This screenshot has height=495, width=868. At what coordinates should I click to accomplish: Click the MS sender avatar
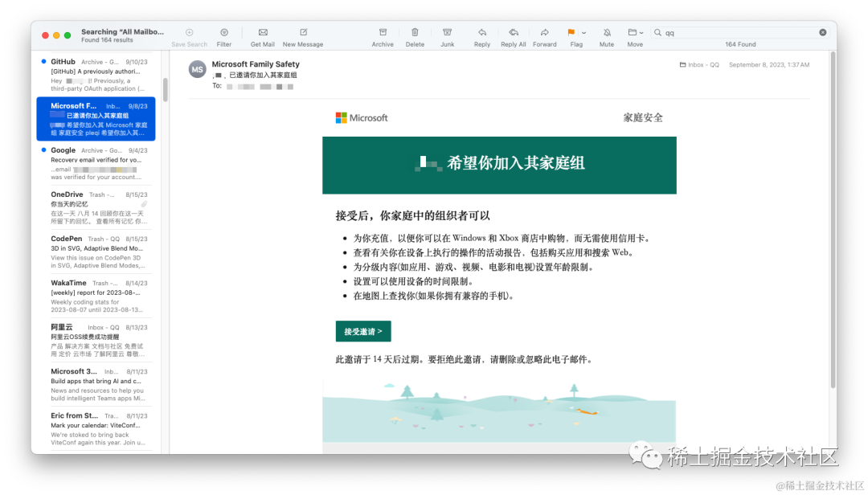coord(197,70)
